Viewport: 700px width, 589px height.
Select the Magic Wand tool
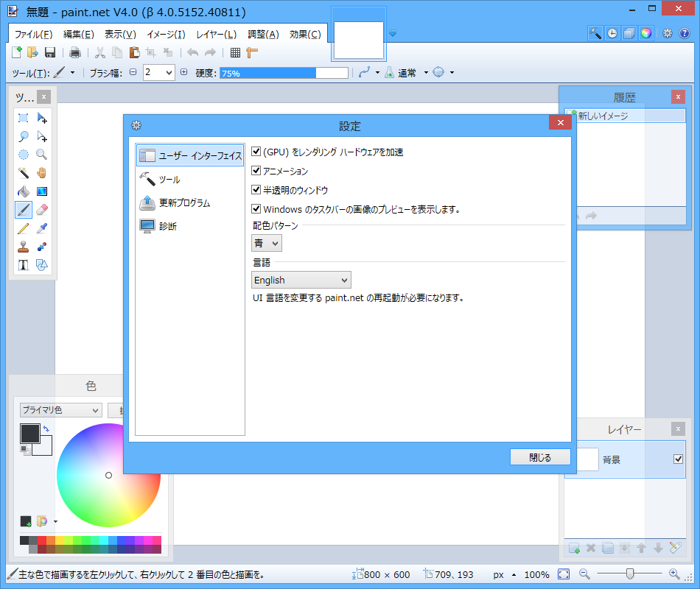pyautogui.click(x=23, y=172)
